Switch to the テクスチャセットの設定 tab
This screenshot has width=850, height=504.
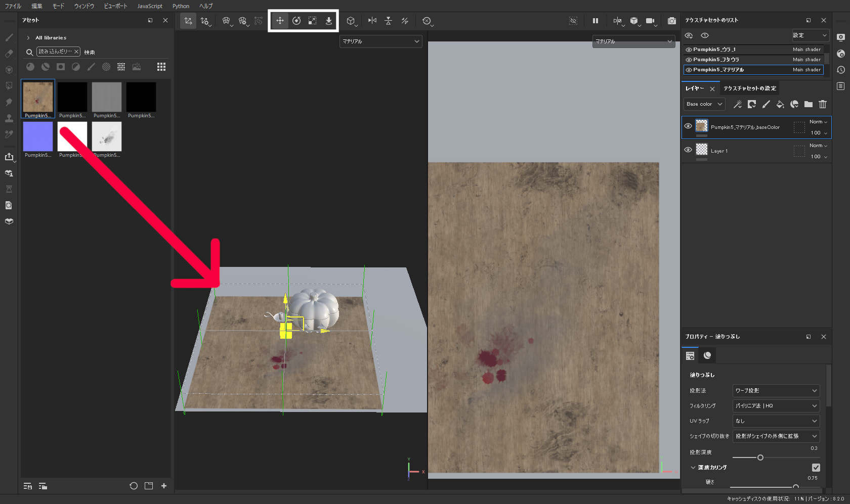[750, 88]
